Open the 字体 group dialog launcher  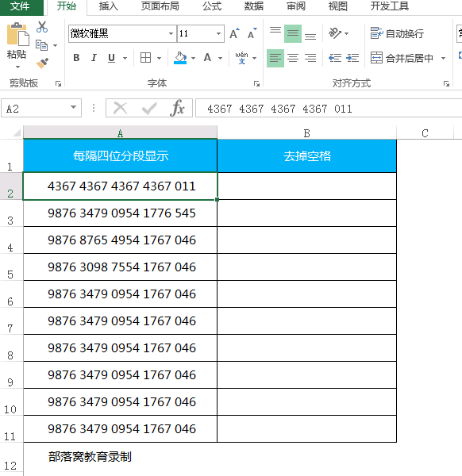click(256, 83)
